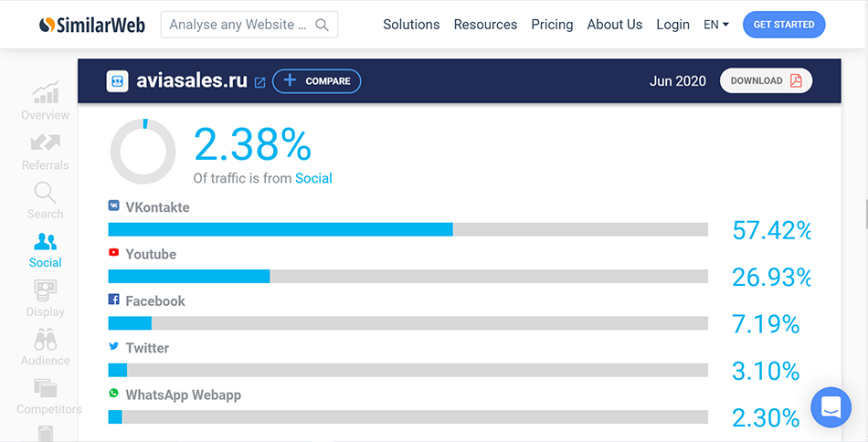Click the aviasales.ru site favicon
The width and height of the screenshot is (868, 442).
tap(117, 81)
